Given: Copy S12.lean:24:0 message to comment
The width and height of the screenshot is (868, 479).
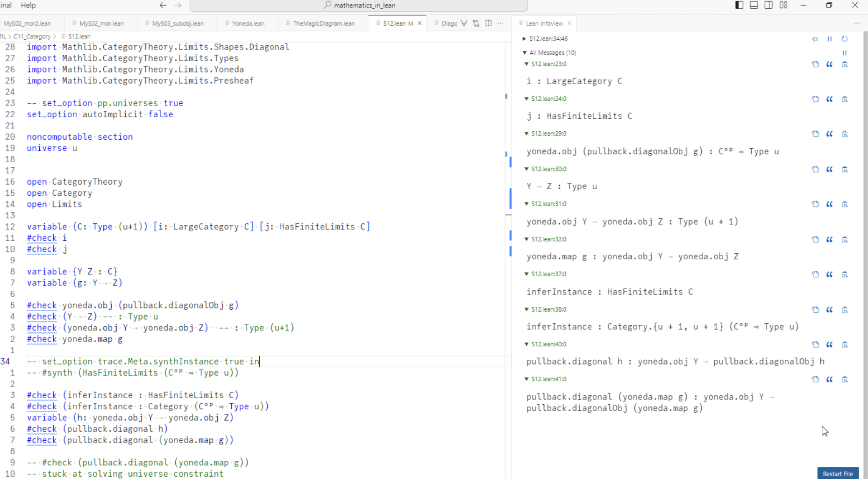Looking at the screenshot, I should pyautogui.click(x=830, y=99).
